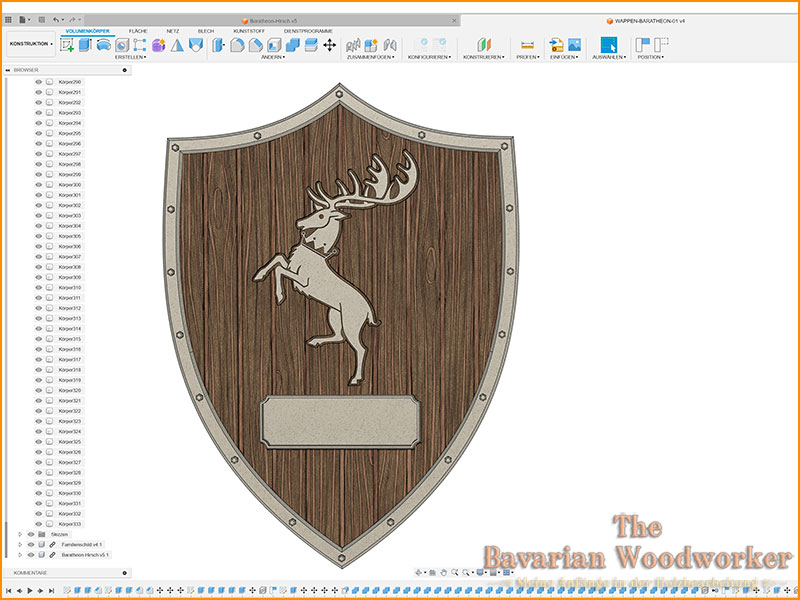
Task: Select the Pan hand icon
Action: [x=443, y=572]
